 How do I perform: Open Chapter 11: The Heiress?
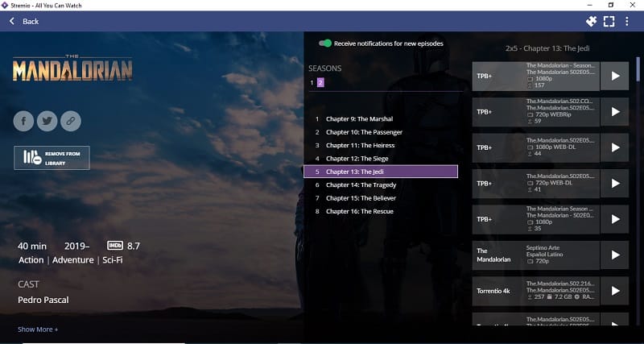point(380,145)
